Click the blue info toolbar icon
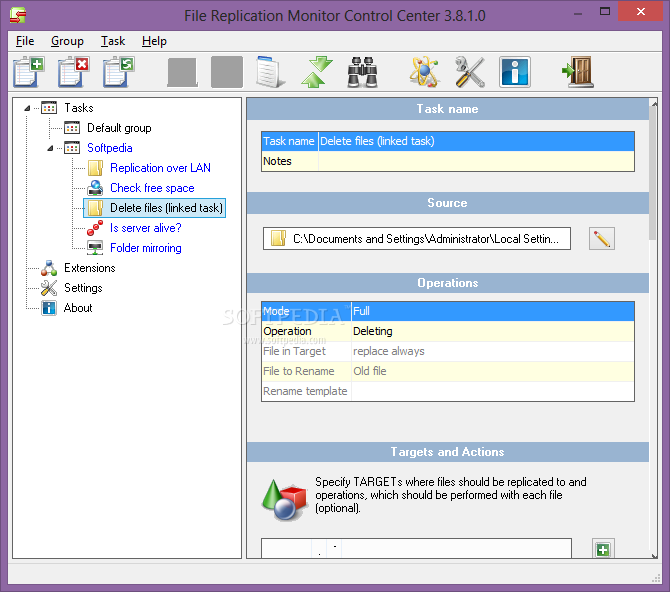Image resolution: width=670 pixels, height=592 pixels. (515, 72)
